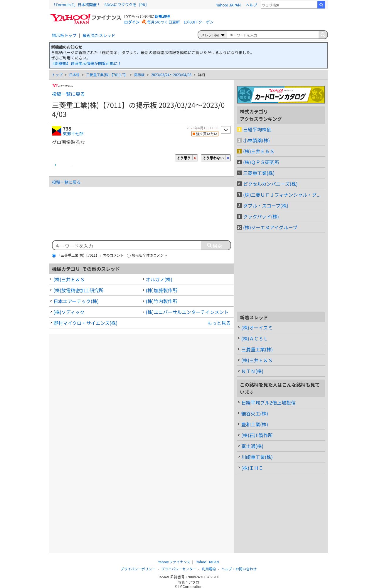Image resolution: width=377 pixels, height=588 pixels.
Task: Click 投稿一覧に戻る in gray bar
Action: [66, 182]
